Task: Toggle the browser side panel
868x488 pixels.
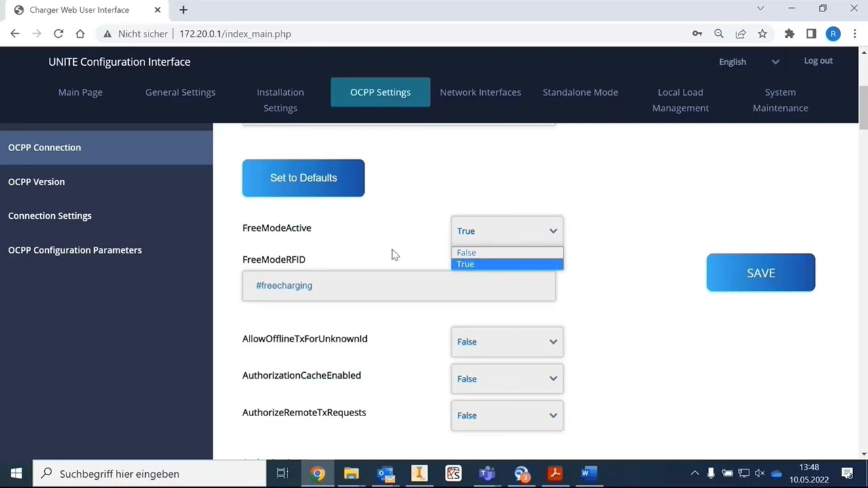Action: point(811,34)
